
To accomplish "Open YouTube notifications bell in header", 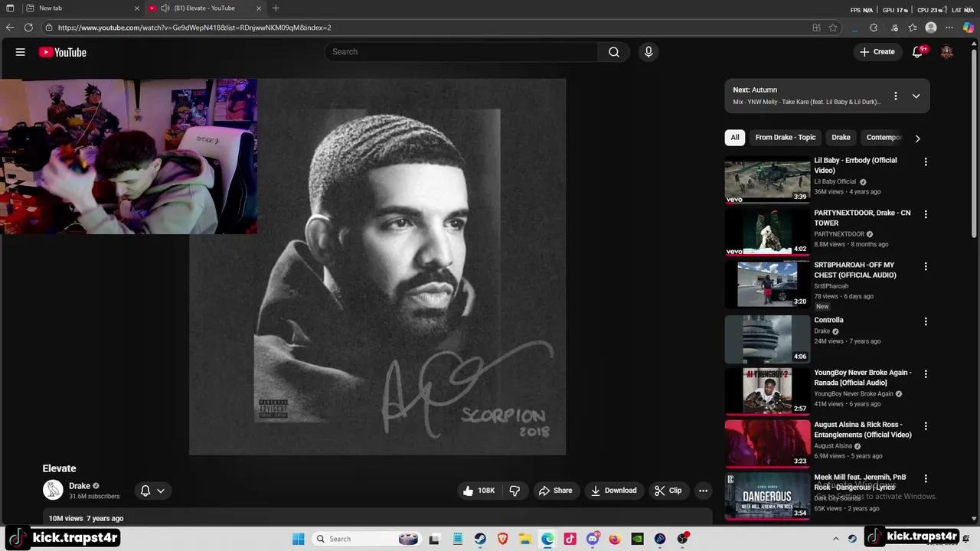I will click(x=917, y=52).
